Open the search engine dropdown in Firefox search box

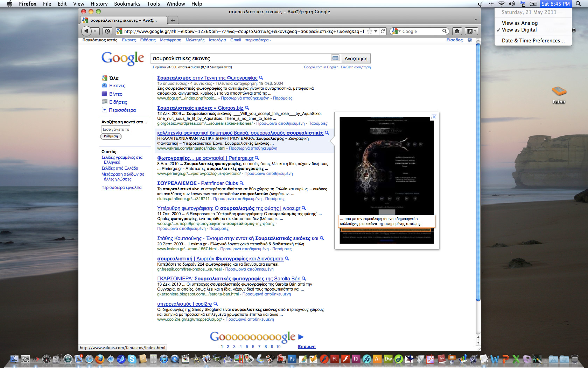tap(396, 31)
